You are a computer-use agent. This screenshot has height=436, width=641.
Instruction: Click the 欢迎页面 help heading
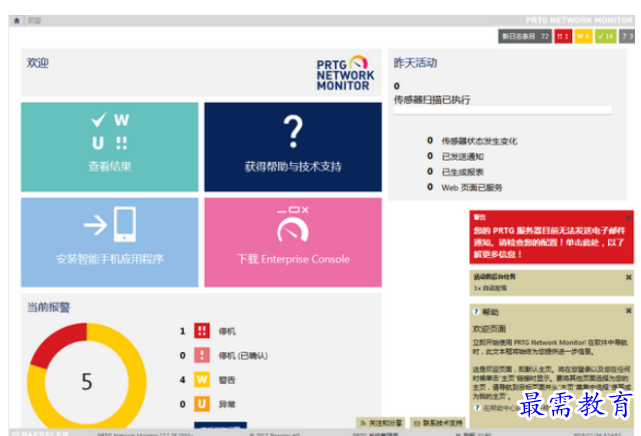489,329
